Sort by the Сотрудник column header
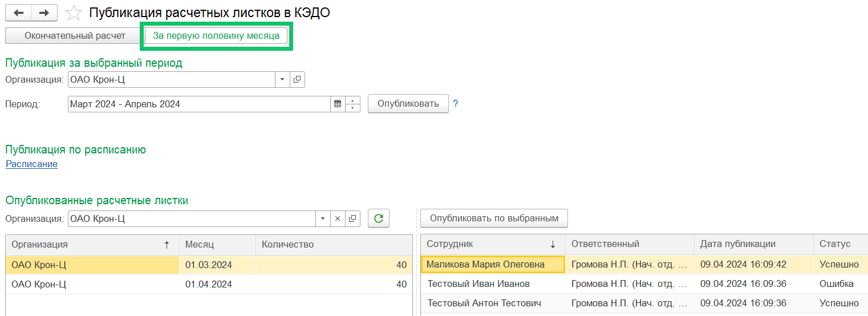868x316 pixels. point(493,244)
